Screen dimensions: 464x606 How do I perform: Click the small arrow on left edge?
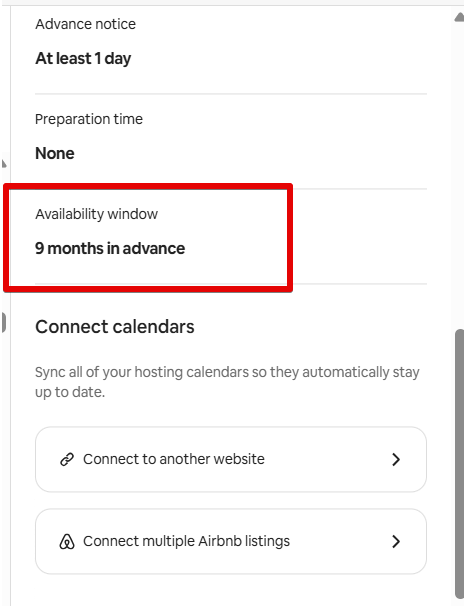pos(4,163)
